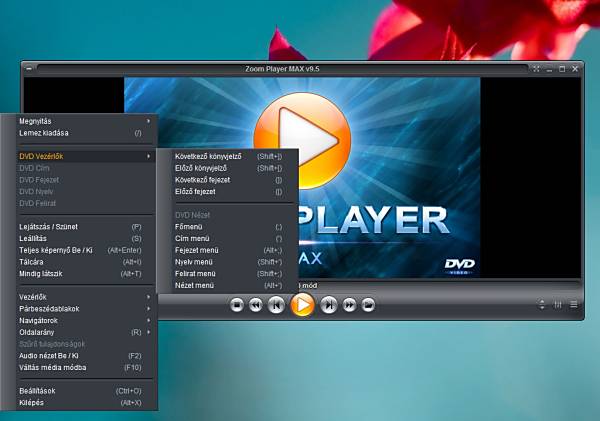The image size is (600, 421).
Task: Click the Rewind button in control bar
Action: point(256,305)
